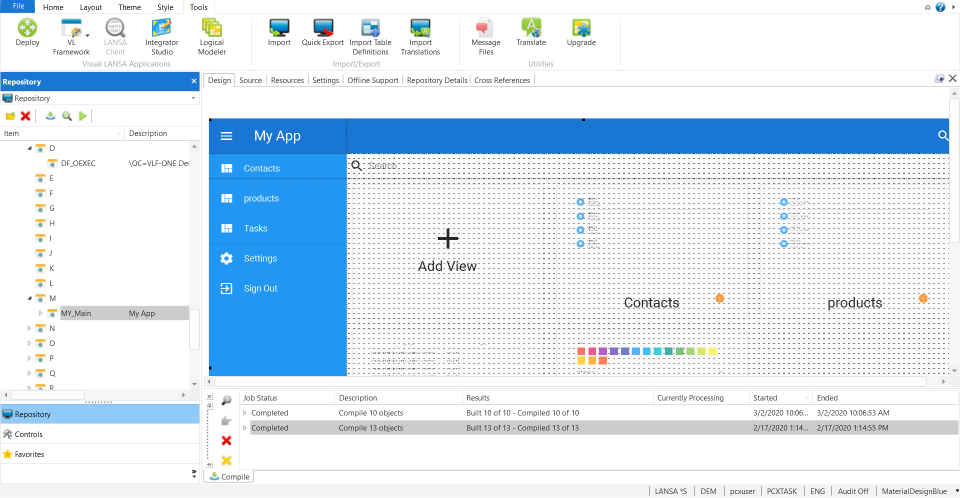Viewport: 960px width, 498px height.
Task: Close the Repository panel
Action: coord(194,81)
